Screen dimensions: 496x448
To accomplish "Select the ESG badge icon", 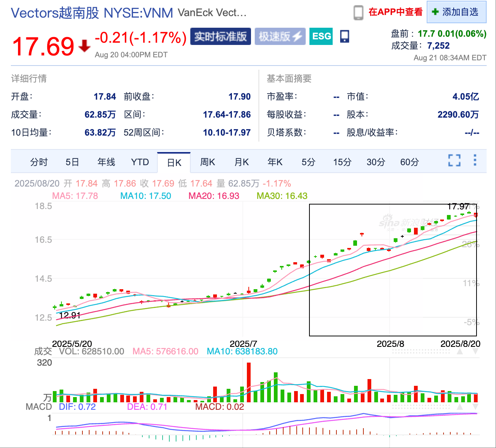I will pyautogui.click(x=321, y=36).
